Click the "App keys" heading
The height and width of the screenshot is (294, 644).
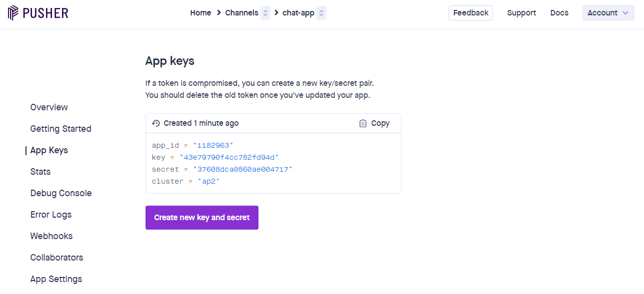click(170, 61)
